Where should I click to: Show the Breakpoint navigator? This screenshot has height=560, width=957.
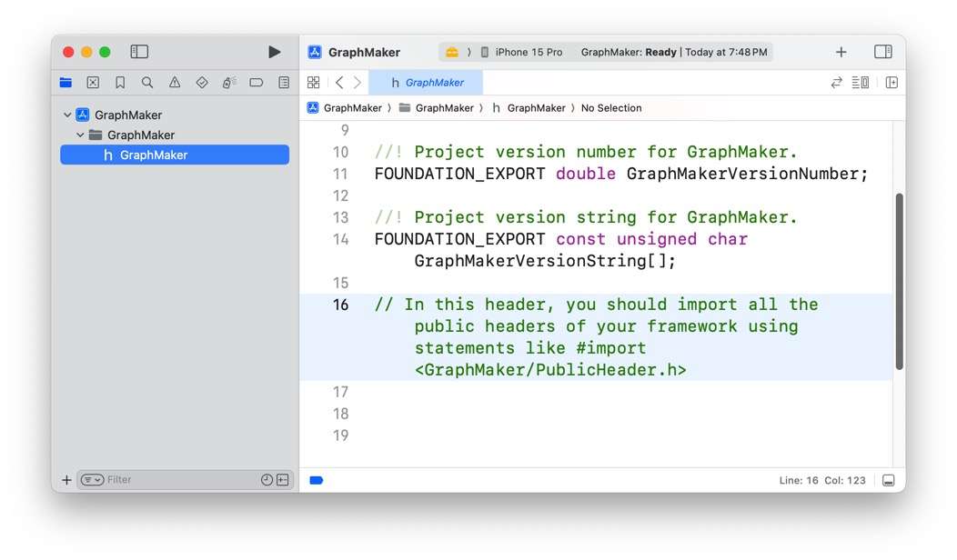coord(257,83)
